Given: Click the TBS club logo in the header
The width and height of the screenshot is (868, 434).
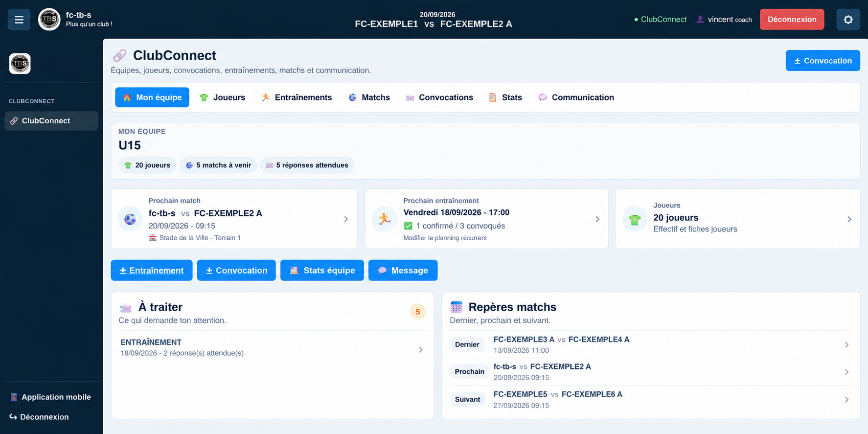Looking at the screenshot, I should click(x=49, y=20).
